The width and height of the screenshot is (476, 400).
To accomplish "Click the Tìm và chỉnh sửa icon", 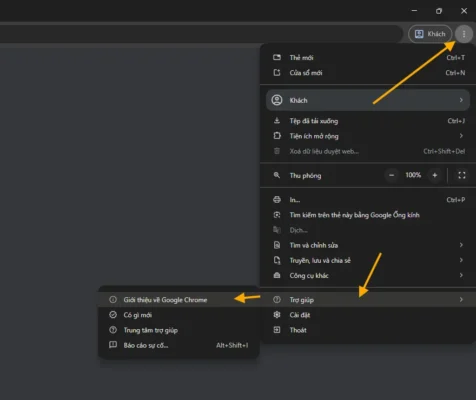I will [x=277, y=245].
